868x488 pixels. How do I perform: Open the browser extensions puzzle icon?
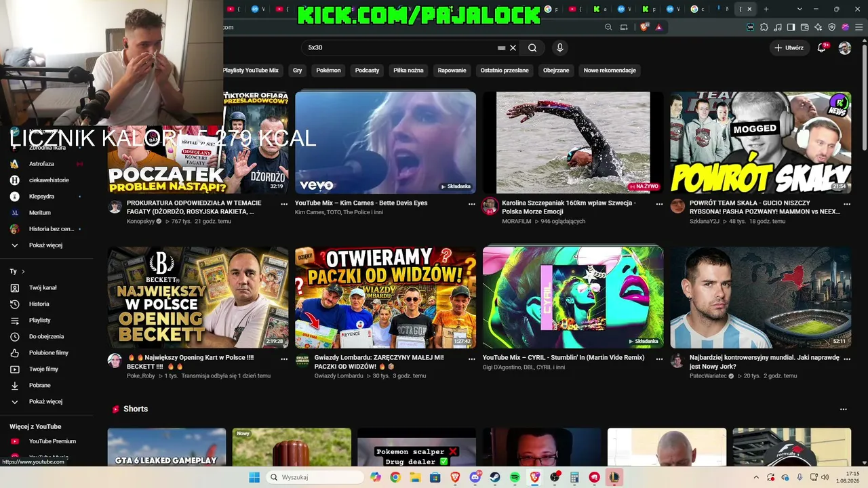(x=764, y=27)
